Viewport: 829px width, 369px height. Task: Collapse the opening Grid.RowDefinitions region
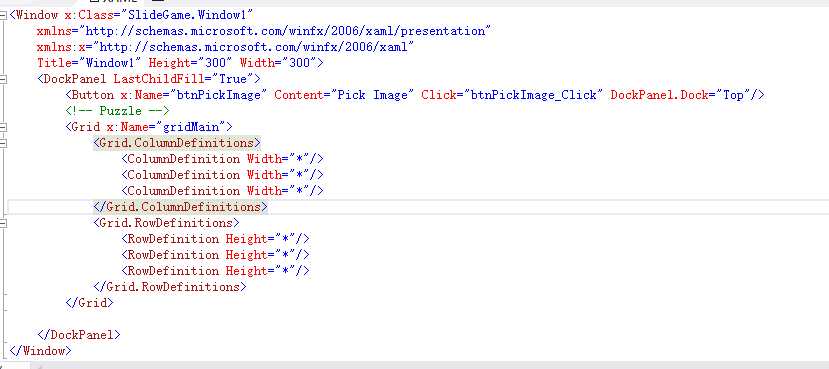coord(3,223)
